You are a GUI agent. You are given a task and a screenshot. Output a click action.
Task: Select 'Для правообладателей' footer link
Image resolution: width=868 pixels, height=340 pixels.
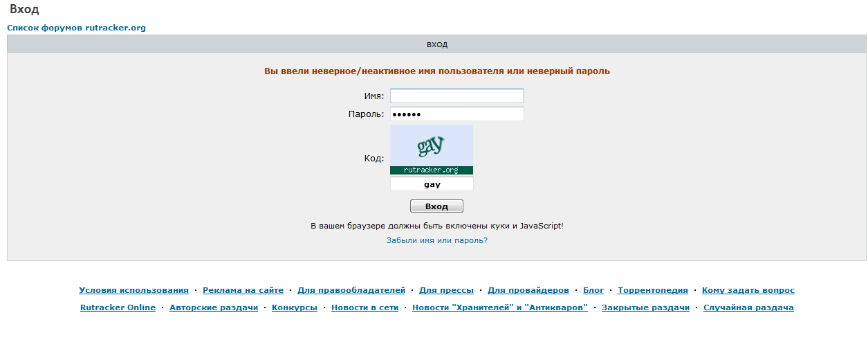coord(351,290)
